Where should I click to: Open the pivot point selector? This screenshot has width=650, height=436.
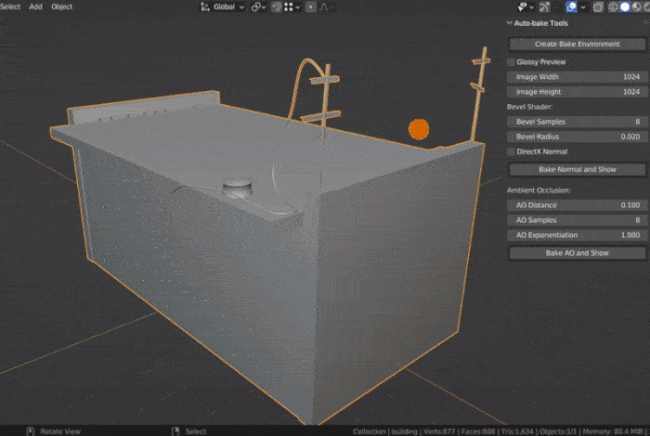[258, 7]
